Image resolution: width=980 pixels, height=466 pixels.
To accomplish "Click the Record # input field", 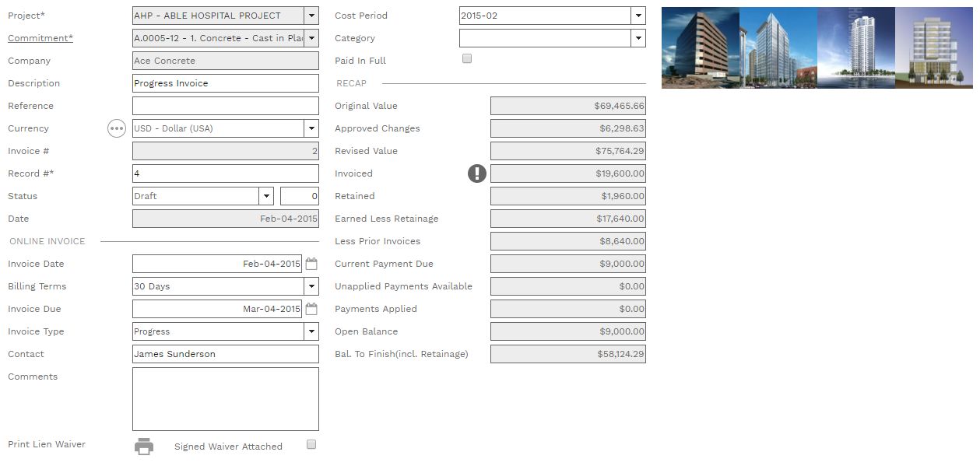I will [x=225, y=173].
